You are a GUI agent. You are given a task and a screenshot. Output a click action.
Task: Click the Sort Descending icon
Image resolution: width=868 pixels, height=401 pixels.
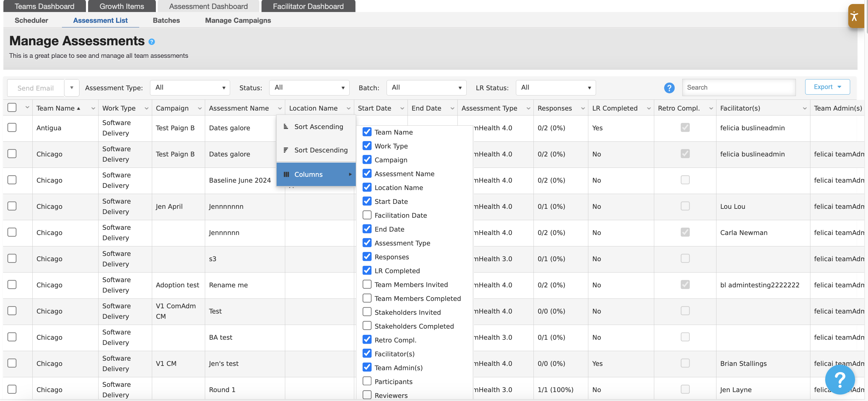click(286, 150)
